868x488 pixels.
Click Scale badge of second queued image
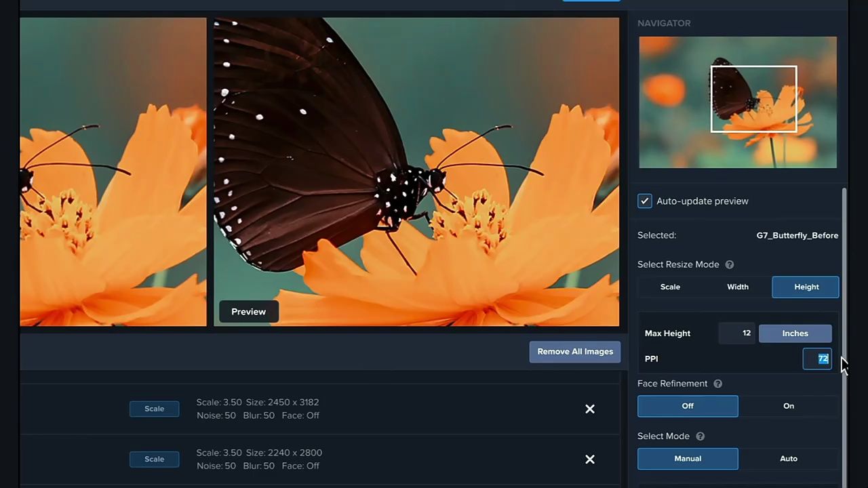click(x=155, y=460)
